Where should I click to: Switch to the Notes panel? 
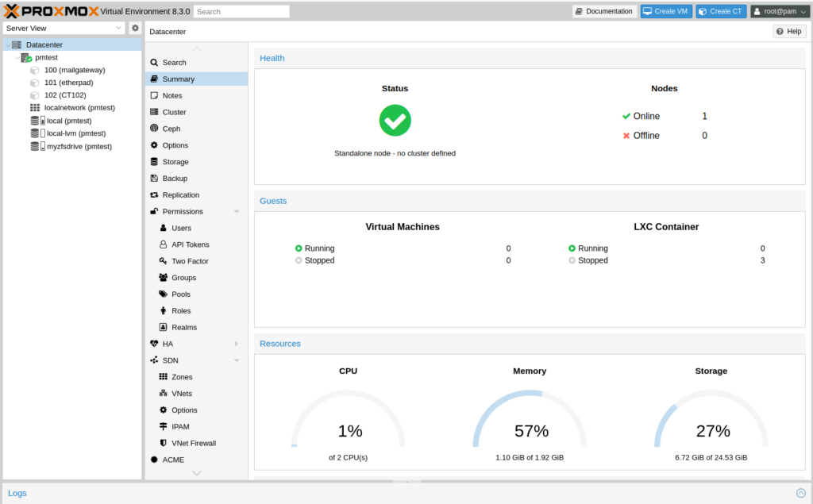coord(171,95)
